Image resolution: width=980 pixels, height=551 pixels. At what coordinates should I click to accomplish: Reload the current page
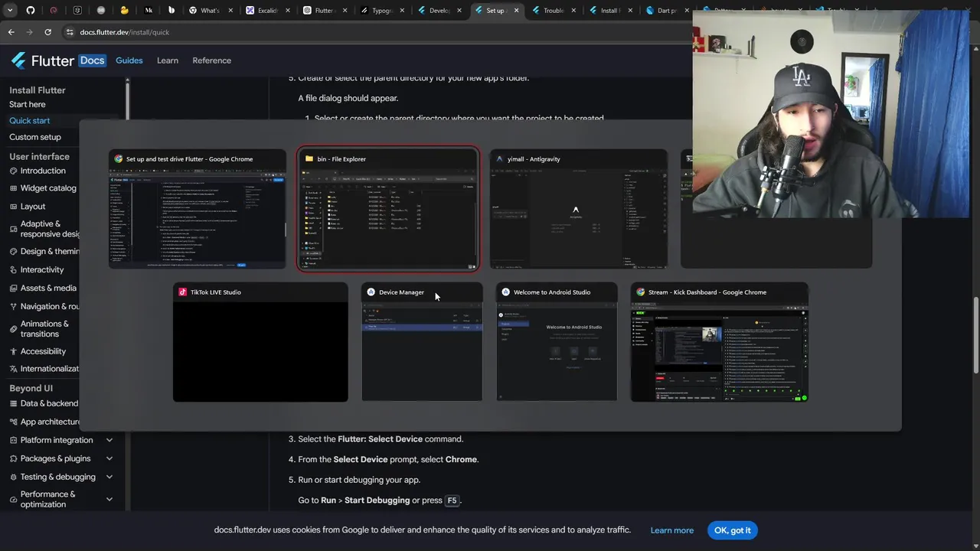pos(47,32)
